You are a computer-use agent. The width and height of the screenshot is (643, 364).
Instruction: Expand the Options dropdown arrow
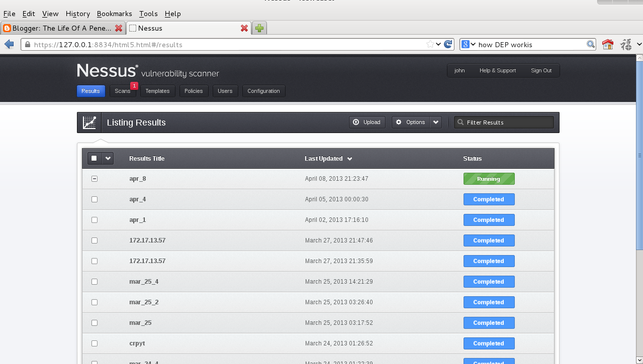click(x=435, y=122)
